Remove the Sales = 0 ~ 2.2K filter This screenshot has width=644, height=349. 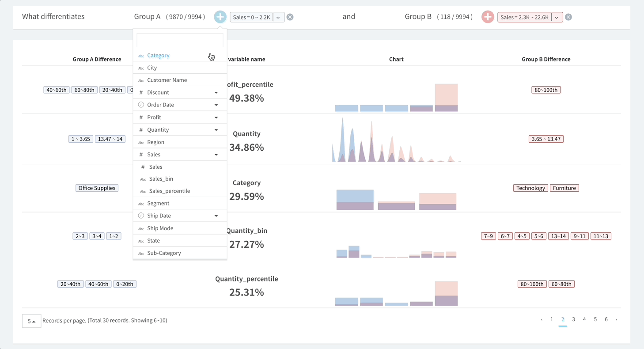pos(290,17)
